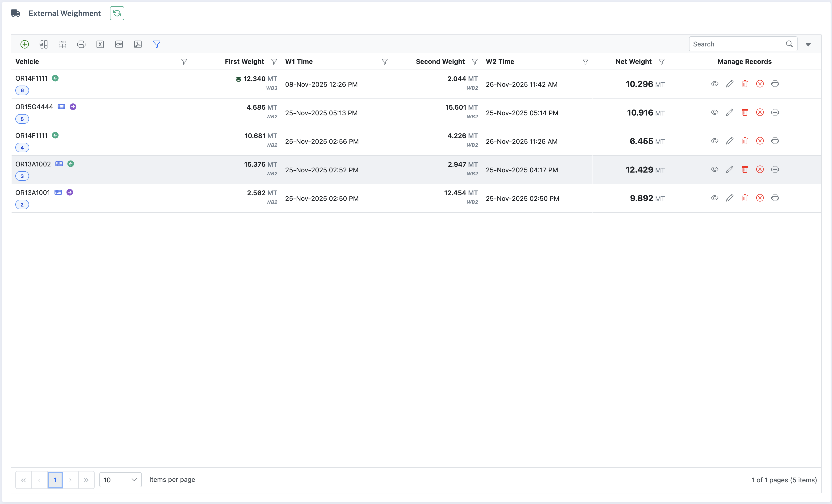View the first OR14F1111 record via eye icon
The height and width of the screenshot is (504, 832).
714,84
